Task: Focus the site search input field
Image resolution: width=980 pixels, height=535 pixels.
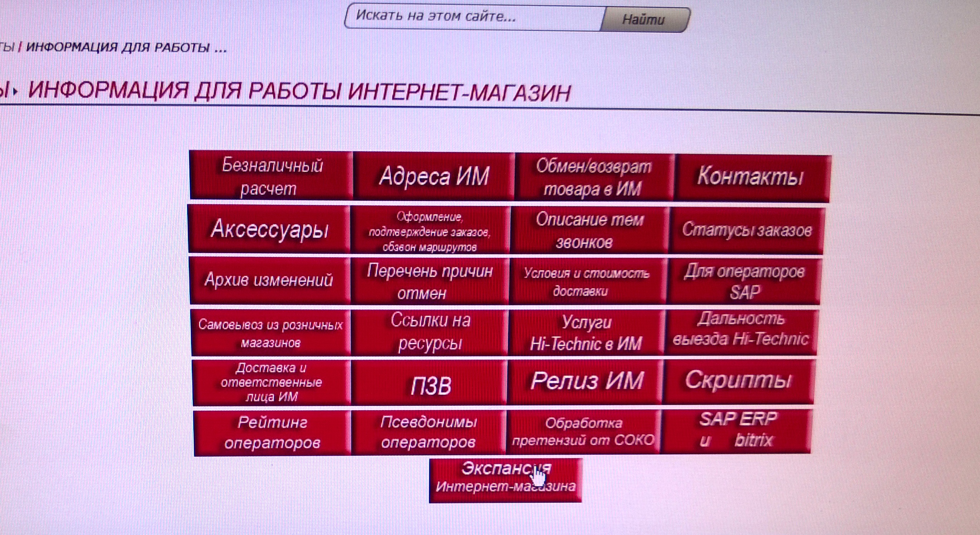Action: tap(473, 17)
